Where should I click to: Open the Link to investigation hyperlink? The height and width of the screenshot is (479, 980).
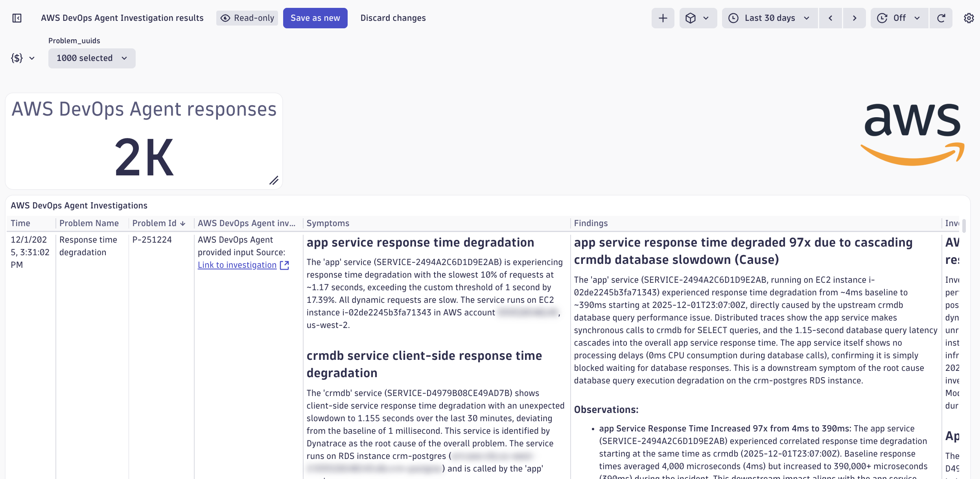pos(237,265)
